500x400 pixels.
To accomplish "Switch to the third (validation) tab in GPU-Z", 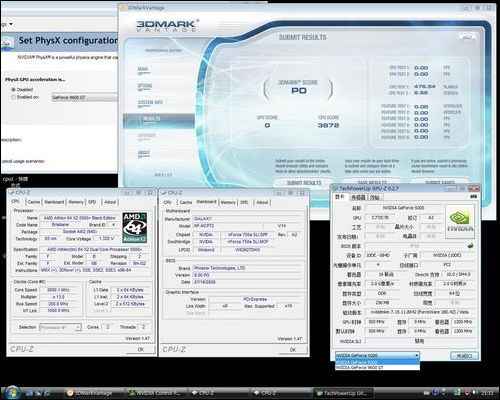I will (375, 198).
